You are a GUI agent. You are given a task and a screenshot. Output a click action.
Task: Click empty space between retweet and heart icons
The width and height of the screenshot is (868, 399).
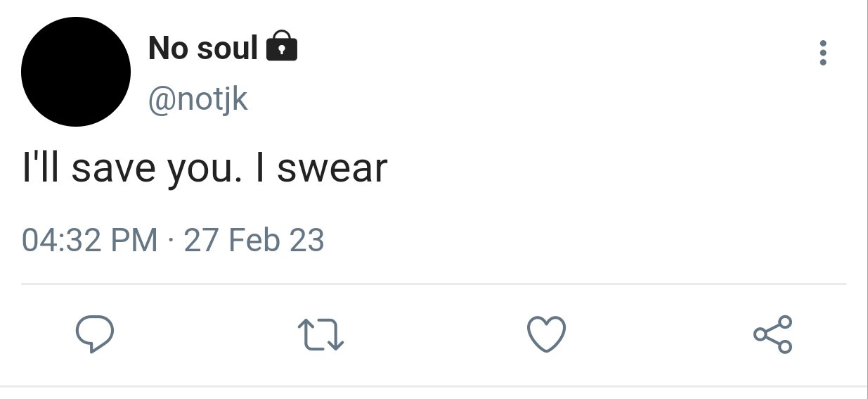coord(434,334)
